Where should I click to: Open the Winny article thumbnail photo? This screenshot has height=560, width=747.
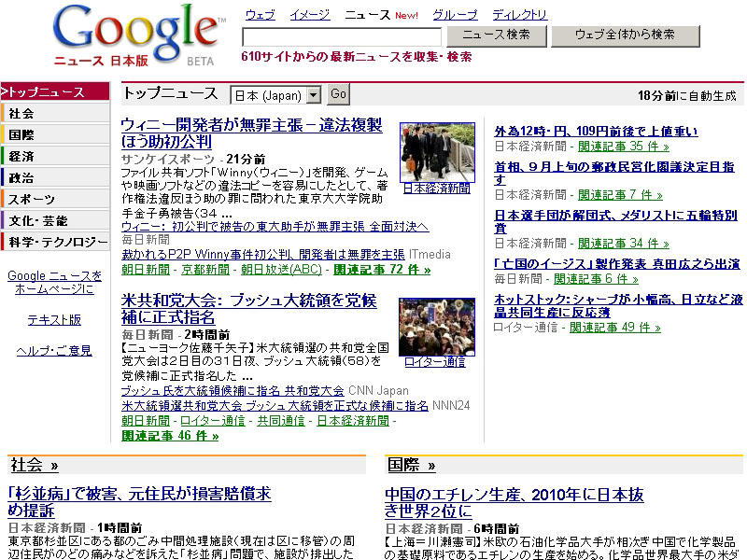437,152
